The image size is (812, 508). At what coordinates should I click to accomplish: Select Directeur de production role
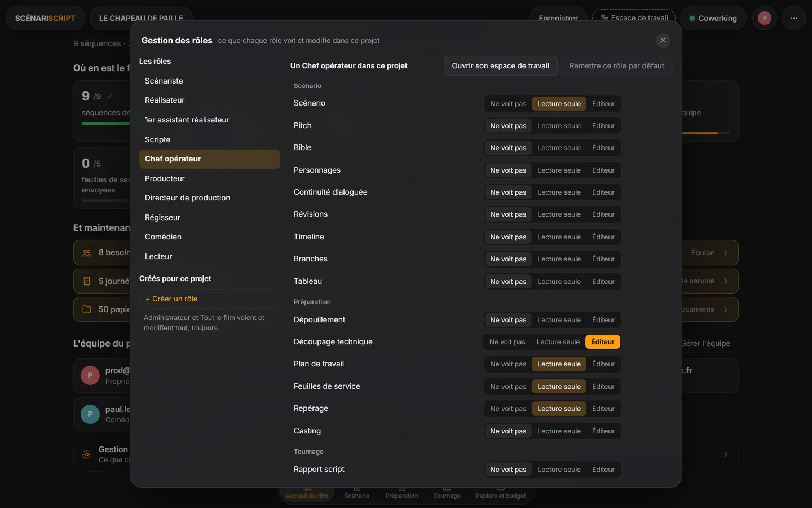click(x=210, y=198)
